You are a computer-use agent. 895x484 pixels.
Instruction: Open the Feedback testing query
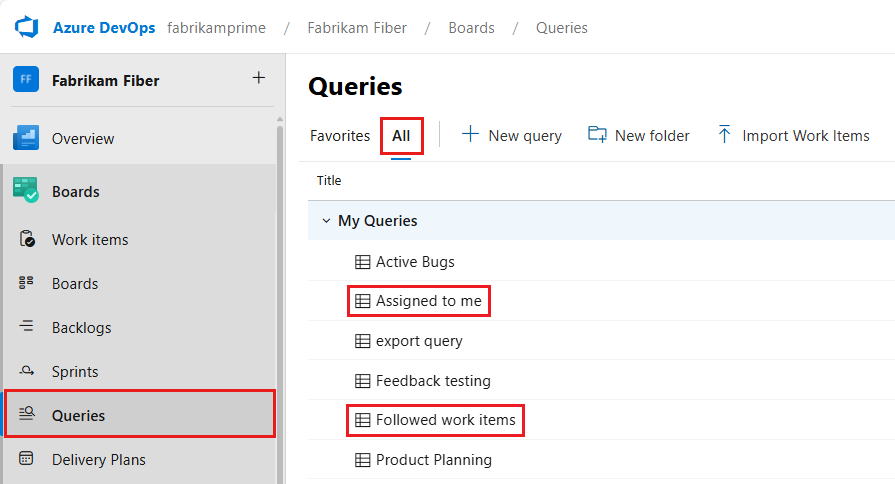click(433, 381)
